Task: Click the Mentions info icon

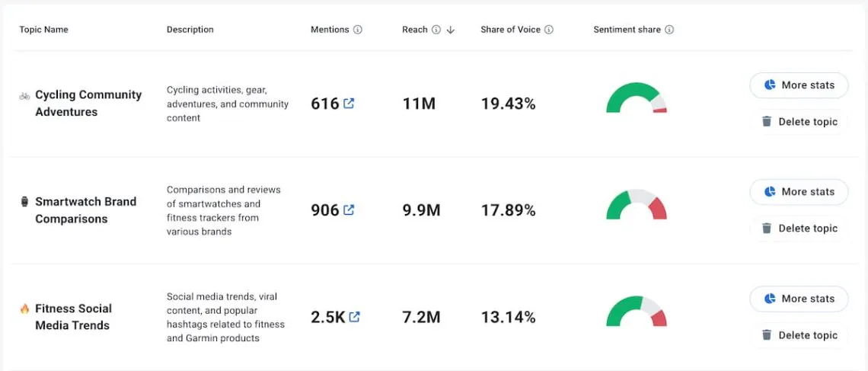Action: tap(358, 30)
